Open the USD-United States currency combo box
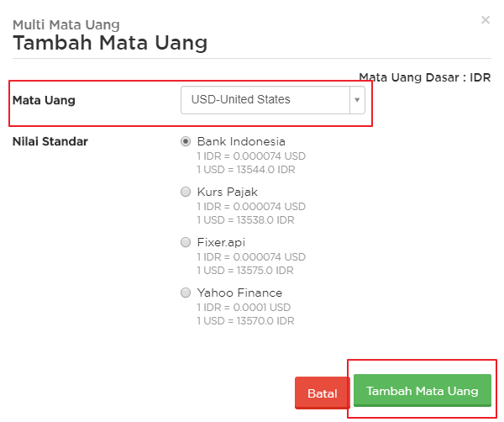The image size is (504, 422). pyautogui.click(x=273, y=100)
